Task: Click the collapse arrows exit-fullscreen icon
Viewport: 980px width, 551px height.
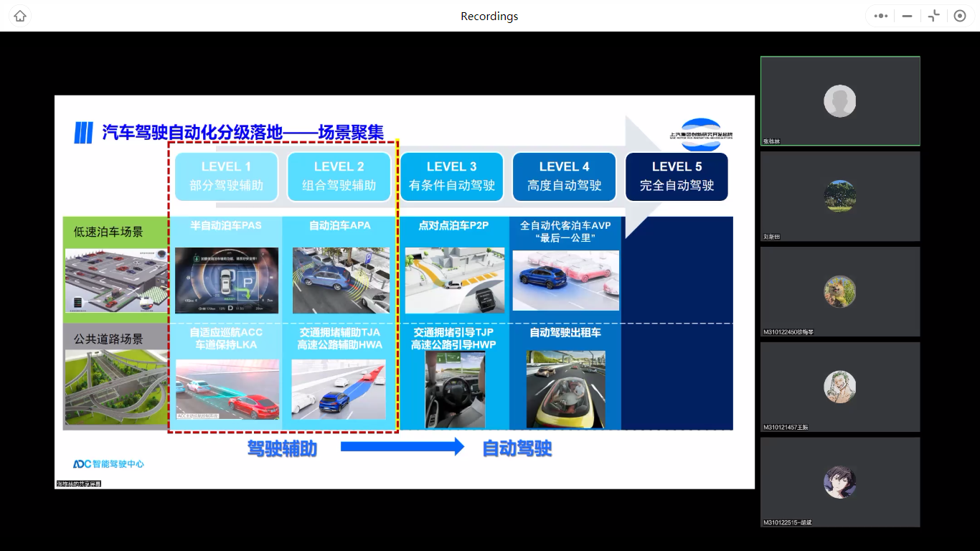Action: pyautogui.click(x=933, y=16)
